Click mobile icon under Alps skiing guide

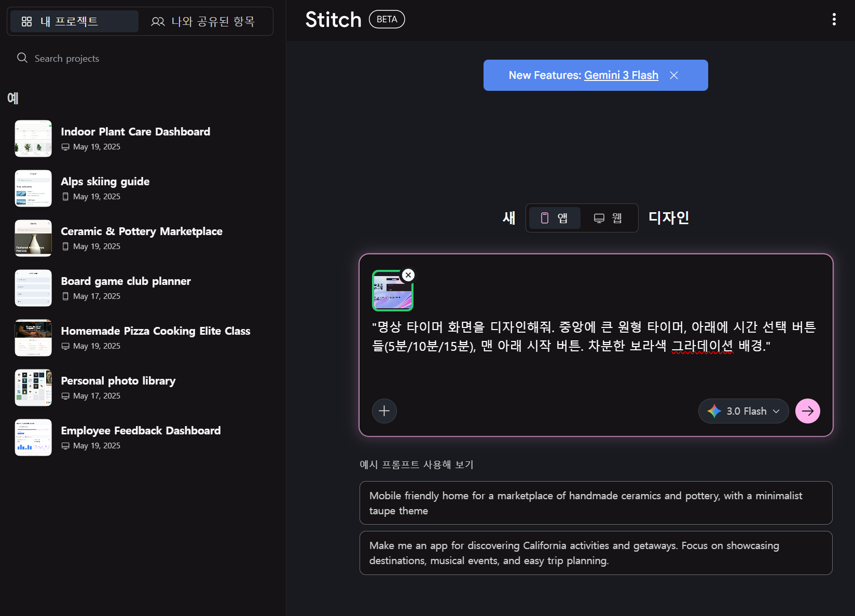(65, 197)
